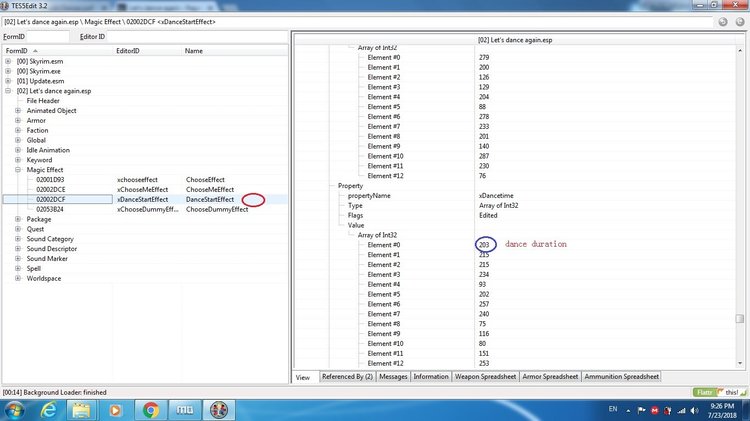Open the Ammunition Spreadsheet tab
The width and height of the screenshot is (750, 421).
coord(621,377)
